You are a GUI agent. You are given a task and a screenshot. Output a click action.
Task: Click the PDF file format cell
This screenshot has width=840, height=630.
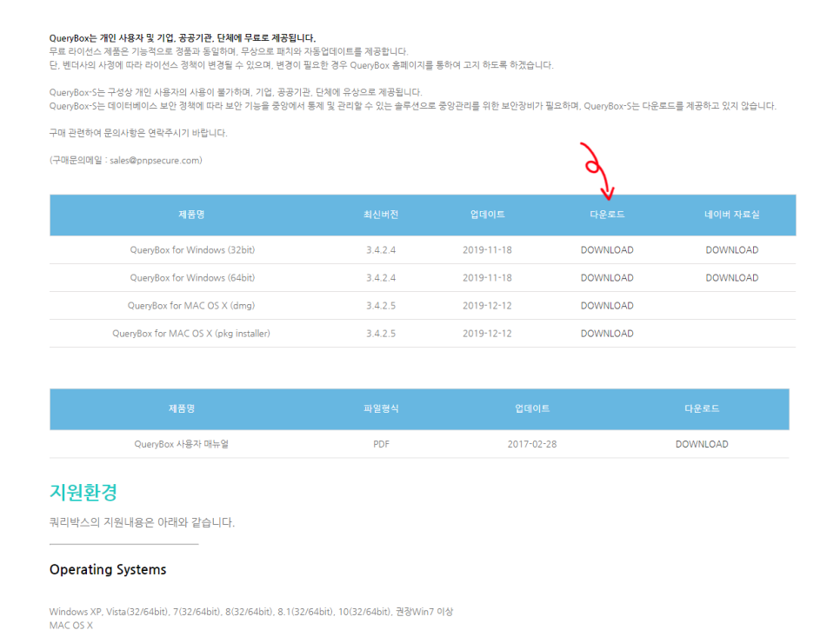click(381, 444)
